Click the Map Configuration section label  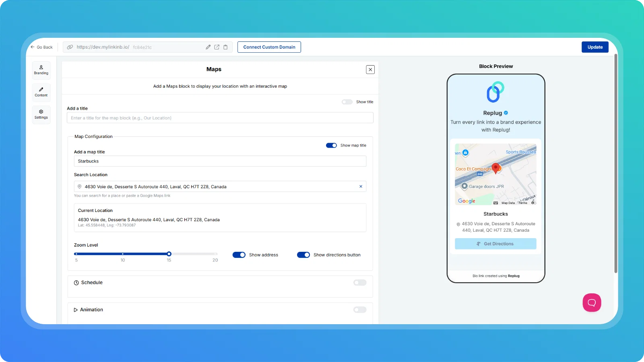click(93, 137)
